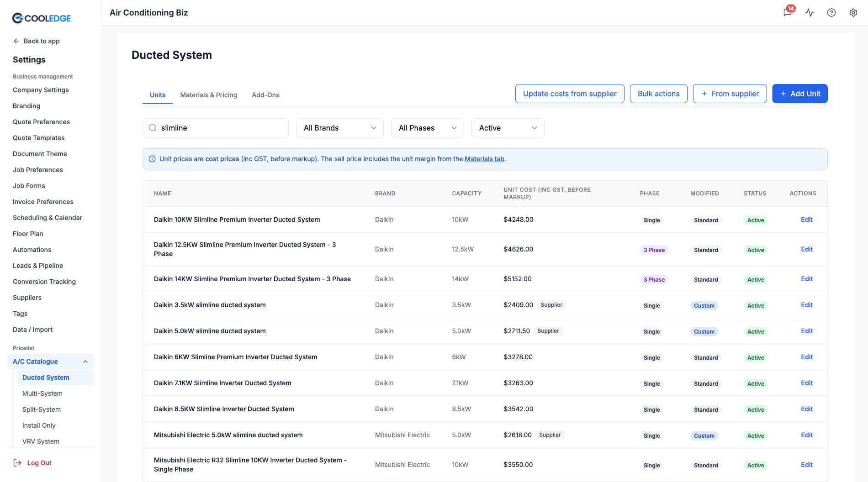Click Update costs from supplier button
The height and width of the screenshot is (482, 868).
point(570,94)
